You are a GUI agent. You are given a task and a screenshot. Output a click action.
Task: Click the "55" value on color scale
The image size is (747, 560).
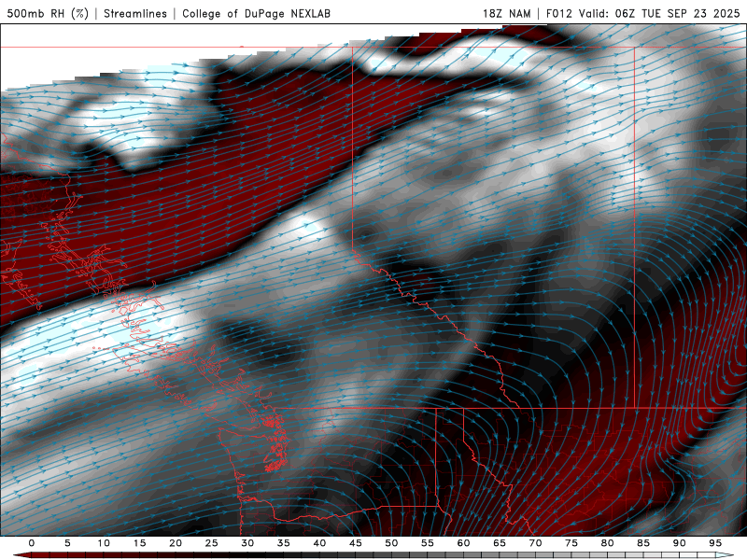[428, 543]
